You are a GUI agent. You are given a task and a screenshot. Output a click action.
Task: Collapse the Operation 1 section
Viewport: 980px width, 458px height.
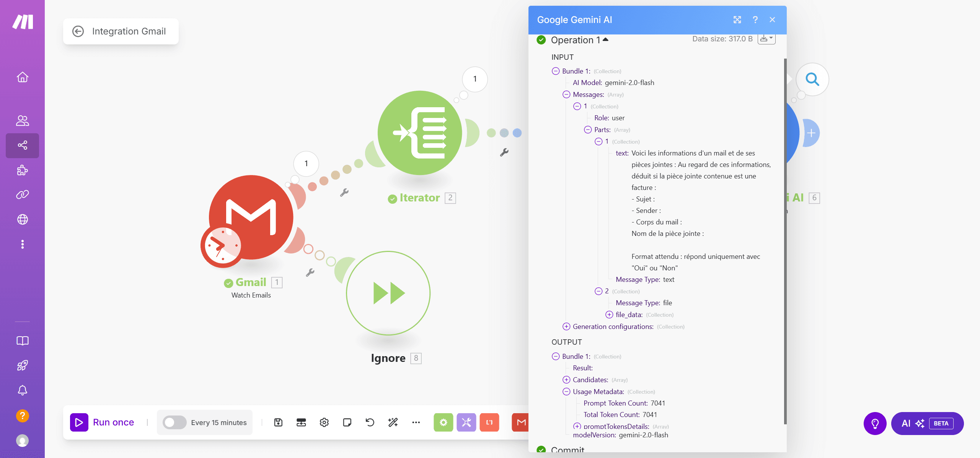pyautogui.click(x=605, y=40)
